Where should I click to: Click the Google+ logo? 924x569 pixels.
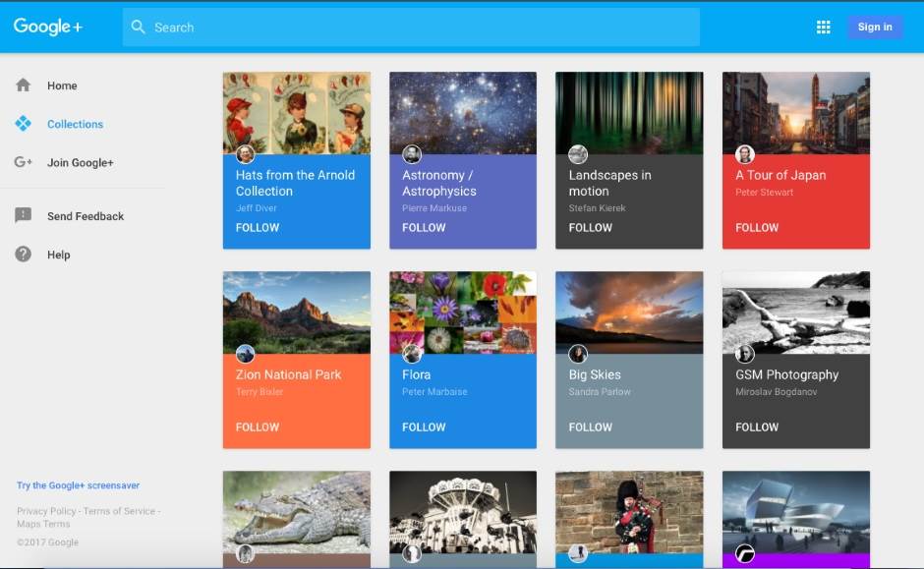(x=47, y=27)
